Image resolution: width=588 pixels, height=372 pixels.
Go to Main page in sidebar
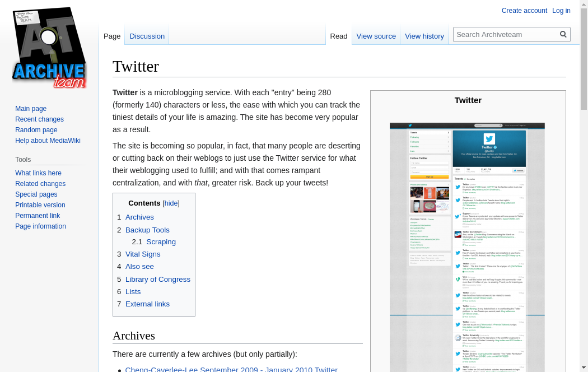coord(31,109)
